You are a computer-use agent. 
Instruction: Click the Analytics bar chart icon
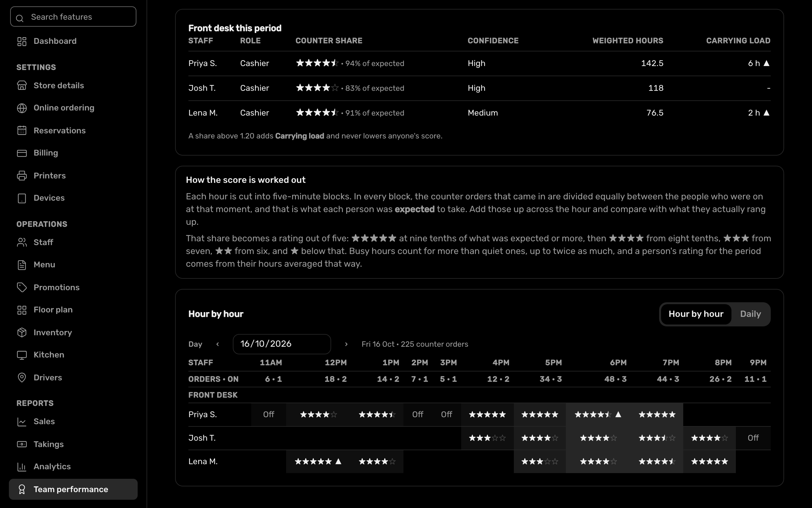[x=22, y=467]
